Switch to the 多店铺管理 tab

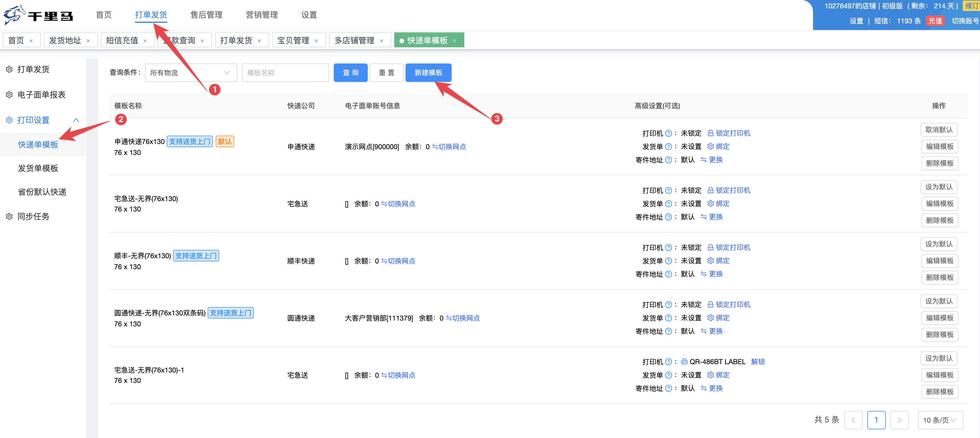(x=354, y=40)
